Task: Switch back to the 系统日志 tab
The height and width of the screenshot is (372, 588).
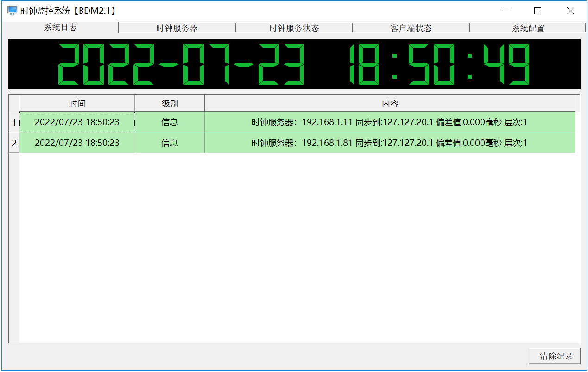Action: click(60, 28)
